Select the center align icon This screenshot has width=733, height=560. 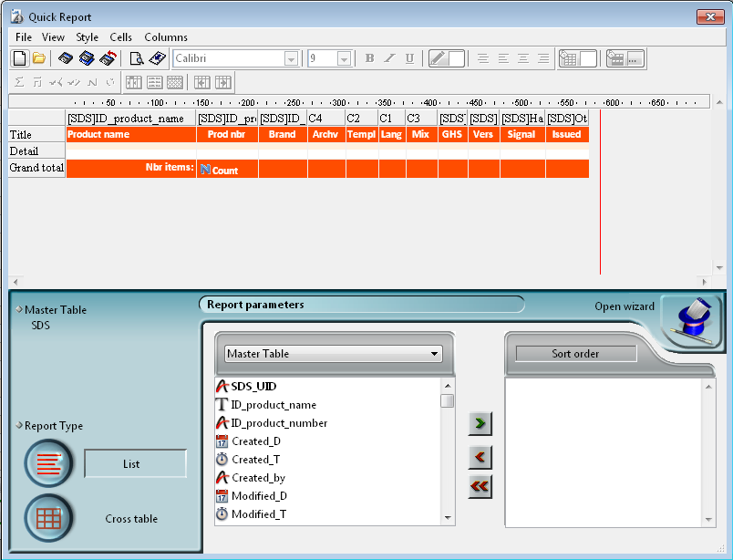click(x=523, y=58)
